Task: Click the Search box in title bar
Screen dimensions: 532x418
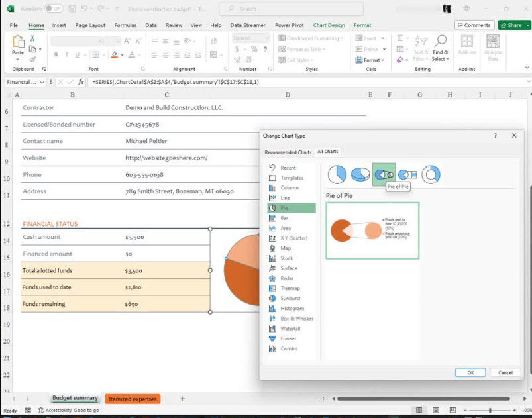Action: click(x=291, y=9)
